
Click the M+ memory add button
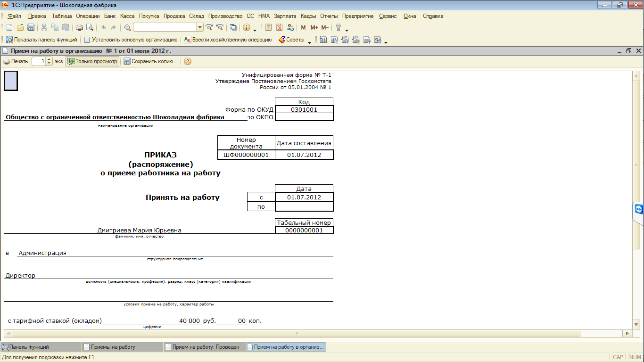pos(314,27)
